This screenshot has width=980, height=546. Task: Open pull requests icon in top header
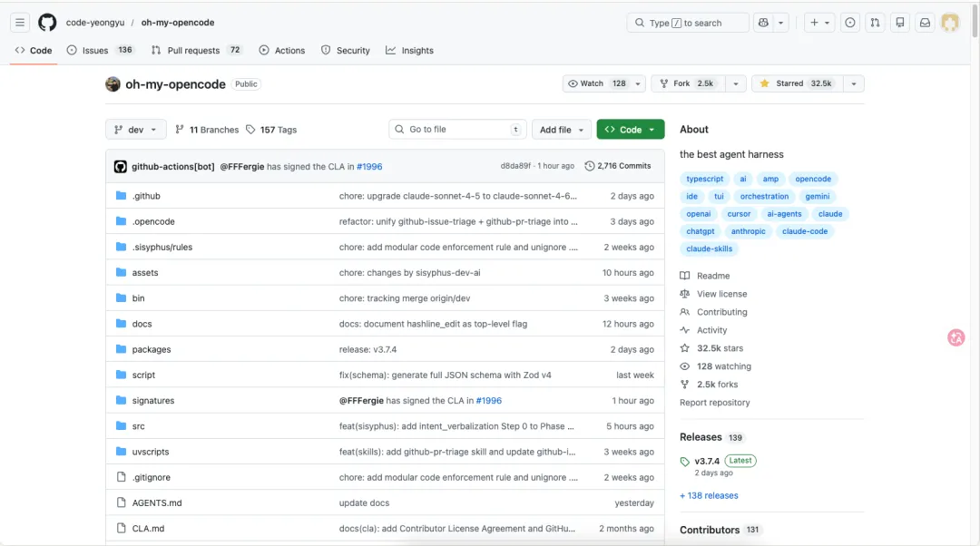[875, 23]
